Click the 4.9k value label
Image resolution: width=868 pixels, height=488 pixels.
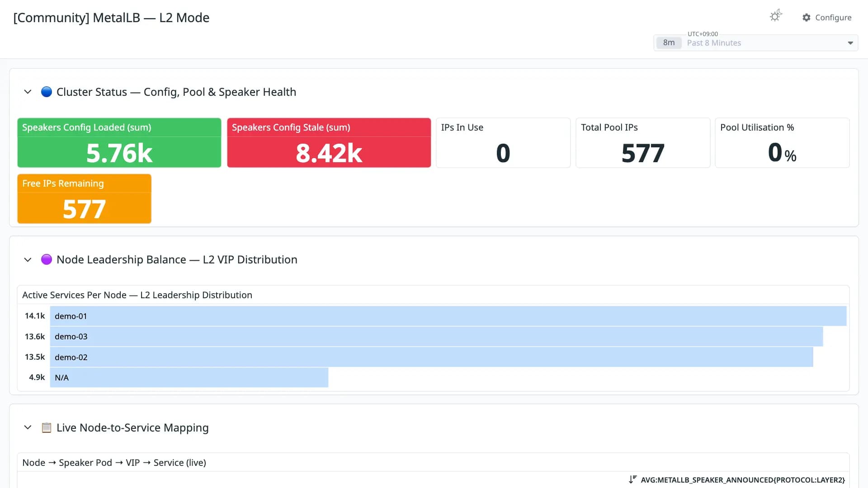pyautogui.click(x=37, y=377)
